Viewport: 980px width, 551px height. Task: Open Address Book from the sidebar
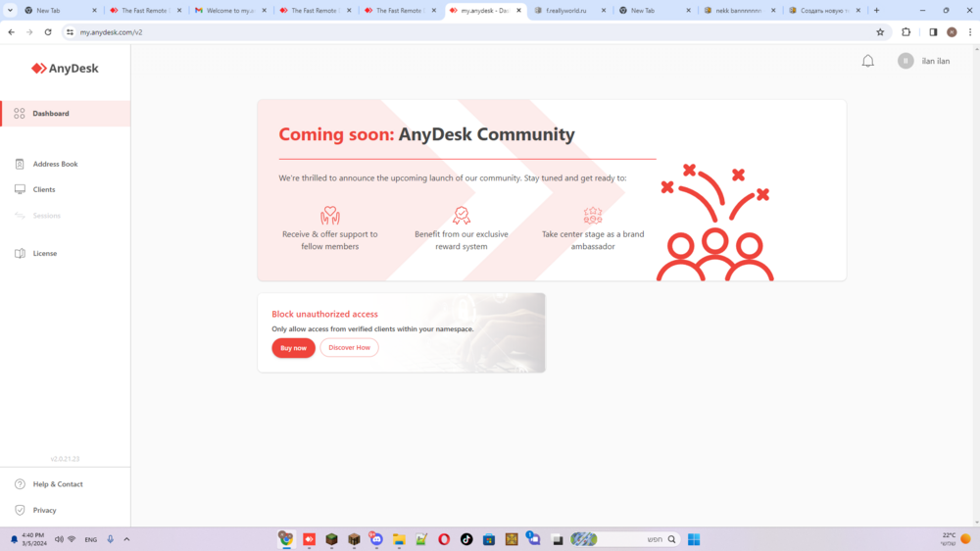coord(65,164)
